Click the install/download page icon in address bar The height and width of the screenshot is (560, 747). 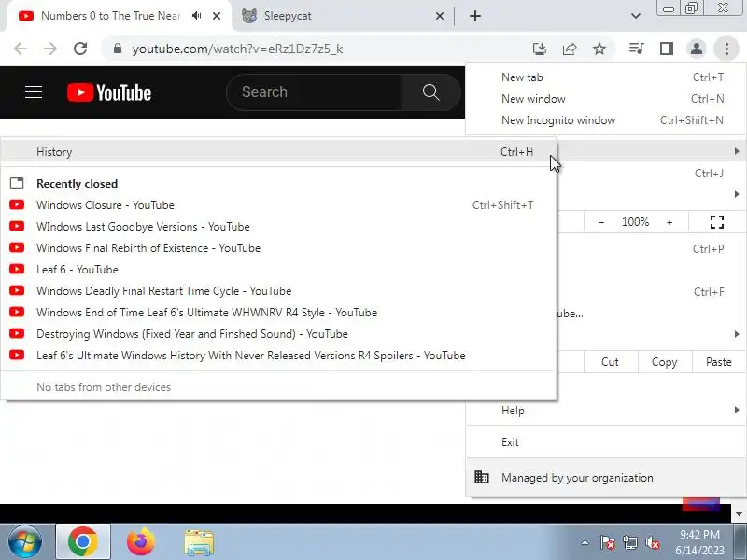coord(540,49)
